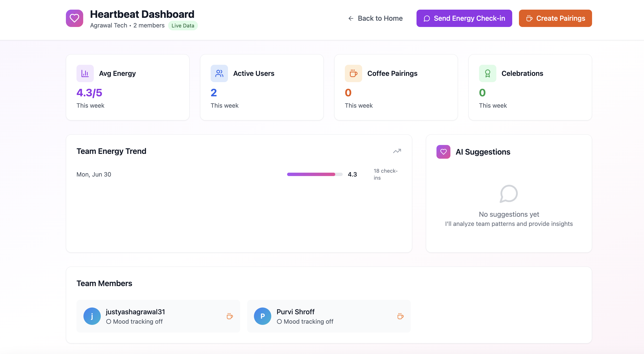Viewport: 644px width, 354px height.
Task: Select the Mon, Jun 30 trend row
Action: 94,174
